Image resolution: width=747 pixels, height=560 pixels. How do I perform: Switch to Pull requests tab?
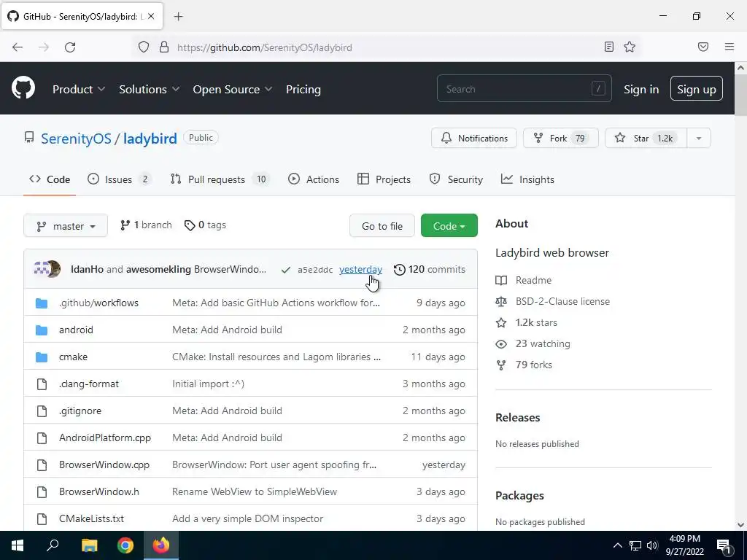click(x=220, y=179)
